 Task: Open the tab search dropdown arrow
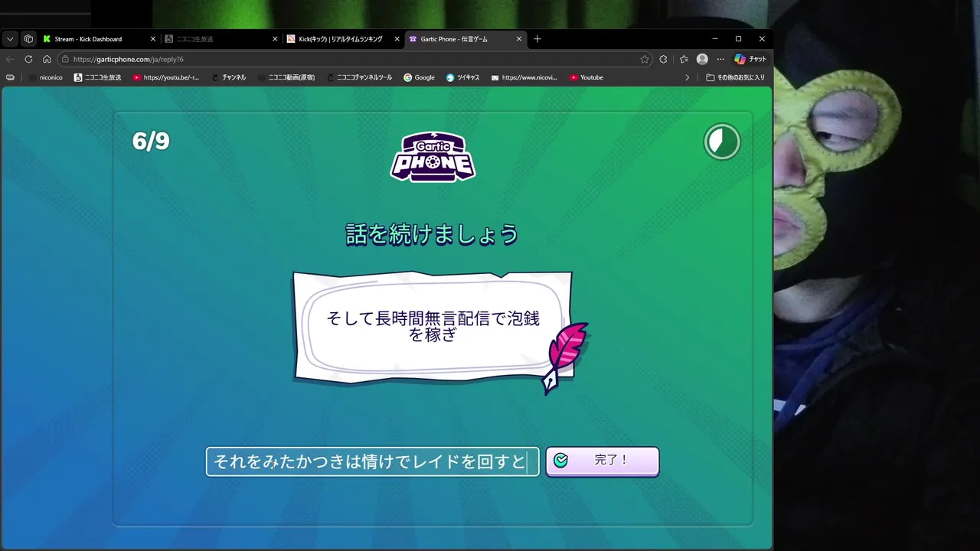tap(10, 39)
